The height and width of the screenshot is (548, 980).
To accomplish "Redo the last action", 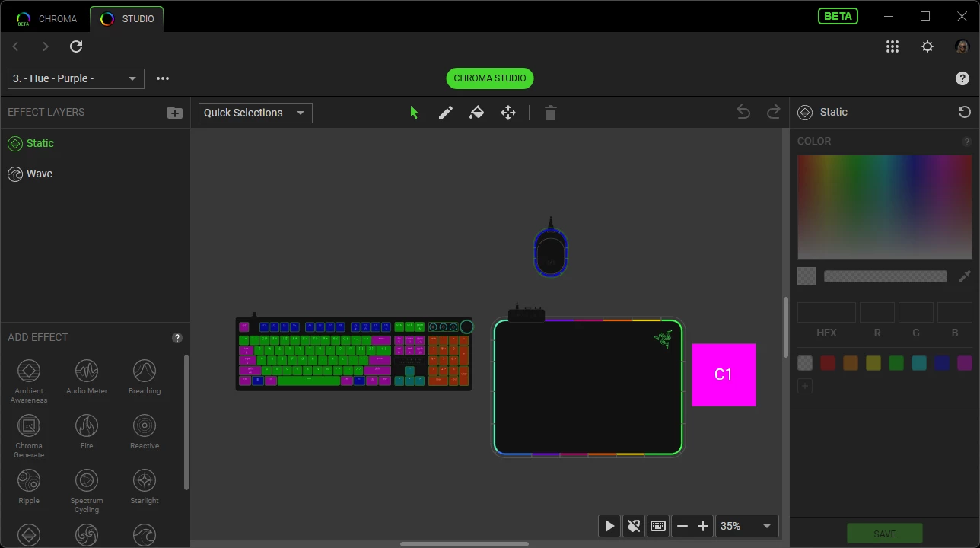I will point(774,112).
